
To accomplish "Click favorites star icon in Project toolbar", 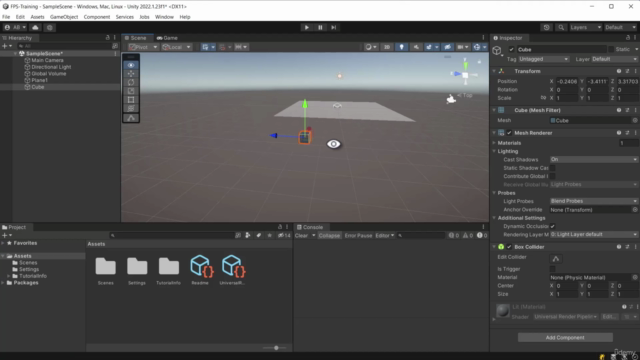I will 269,236.
